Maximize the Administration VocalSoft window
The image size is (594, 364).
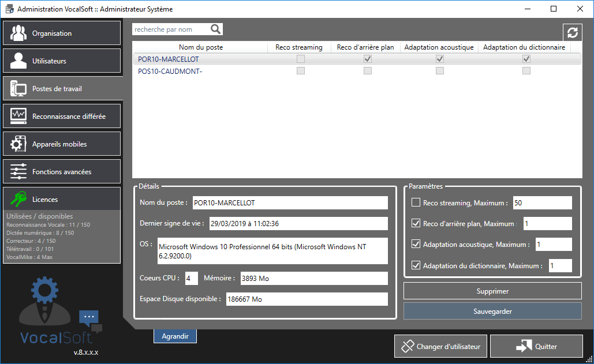554,9
